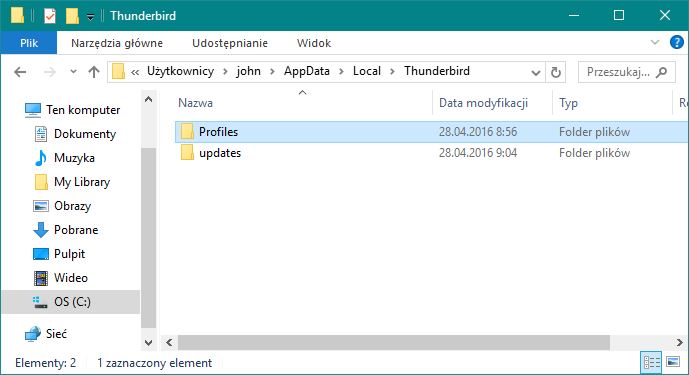Nudge navigation pane scrollbar up arrow

149,99
